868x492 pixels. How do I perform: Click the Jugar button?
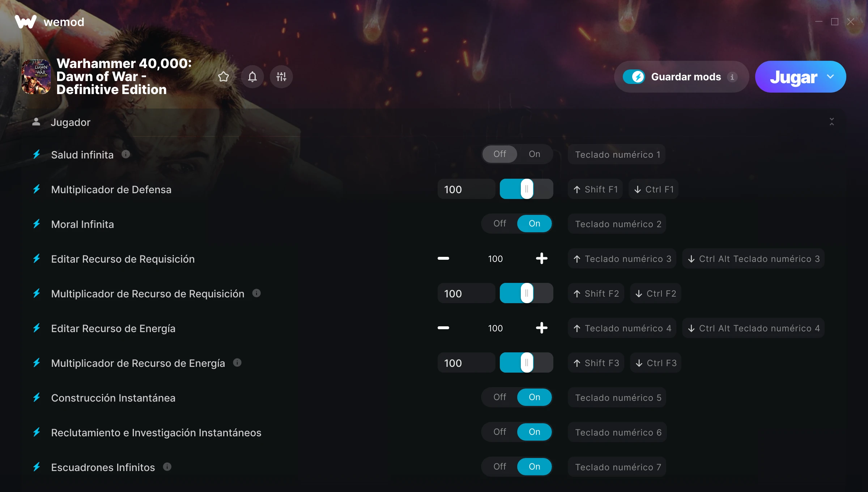[x=793, y=77]
